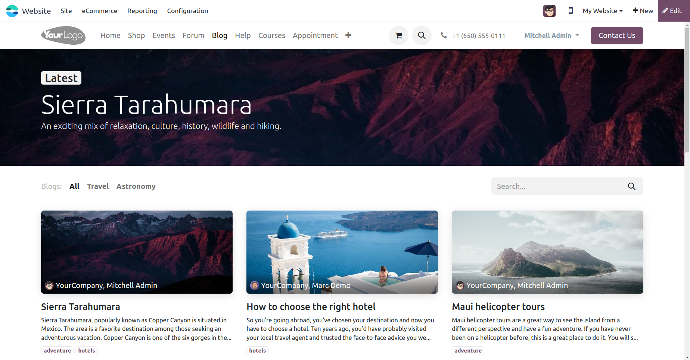690x360 pixels.
Task: Click the phone handset icon
Action: pos(444,35)
